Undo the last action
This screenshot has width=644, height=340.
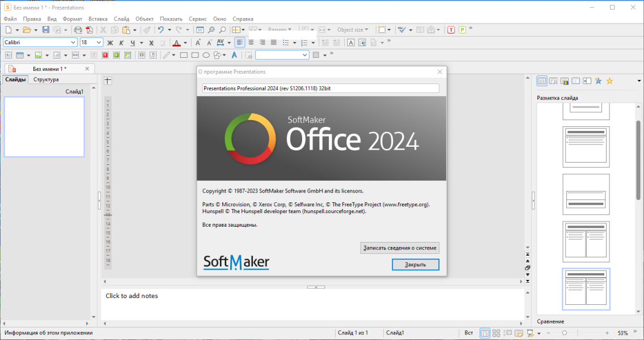pyautogui.click(x=160, y=29)
